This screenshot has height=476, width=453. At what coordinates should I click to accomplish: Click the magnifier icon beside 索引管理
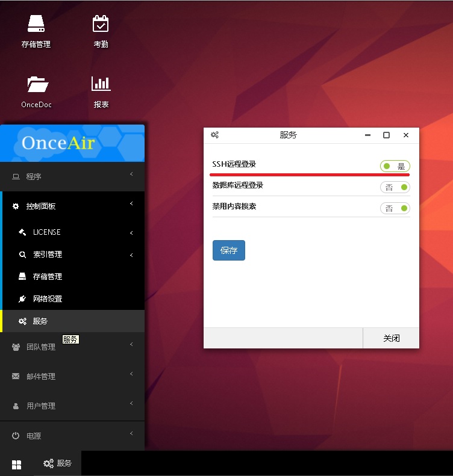pyautogui.click(x=22, y=255)
